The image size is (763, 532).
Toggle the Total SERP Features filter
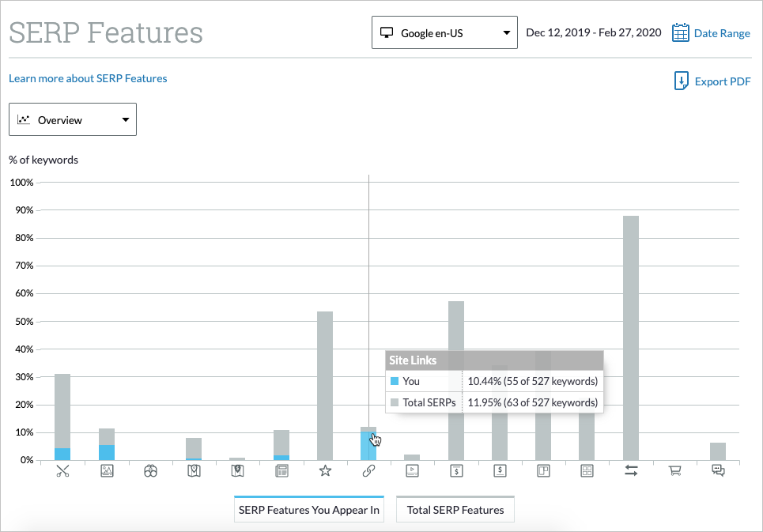(x=455, y=509)
